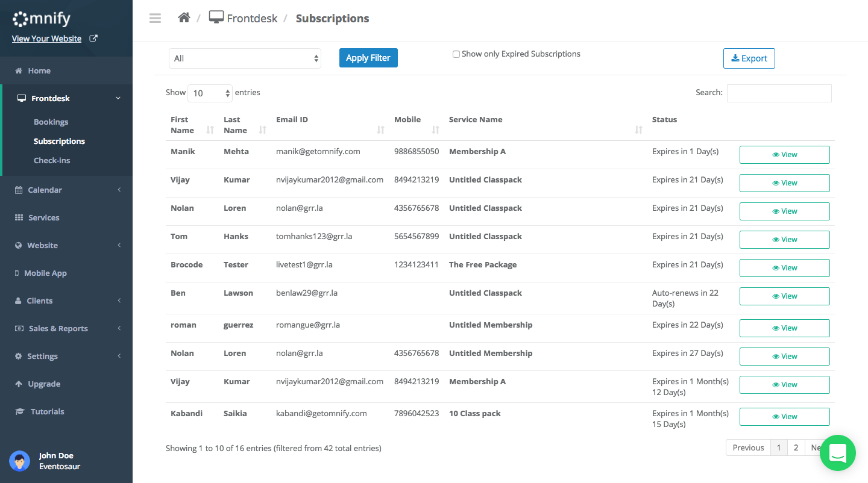Expand the Sales & Reports submenu chevron
Screen dimensions: 868x483
pos(119,328)
